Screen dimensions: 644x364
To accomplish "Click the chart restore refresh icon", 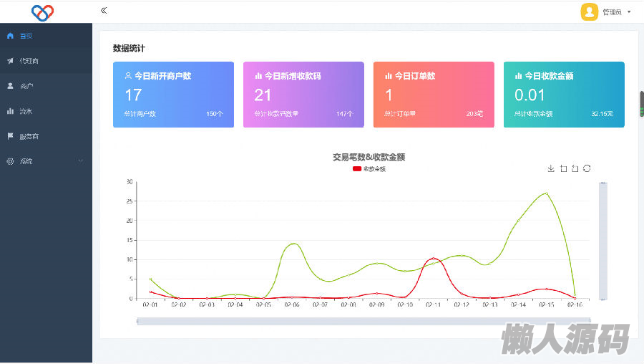I will [x=587, y=168].
